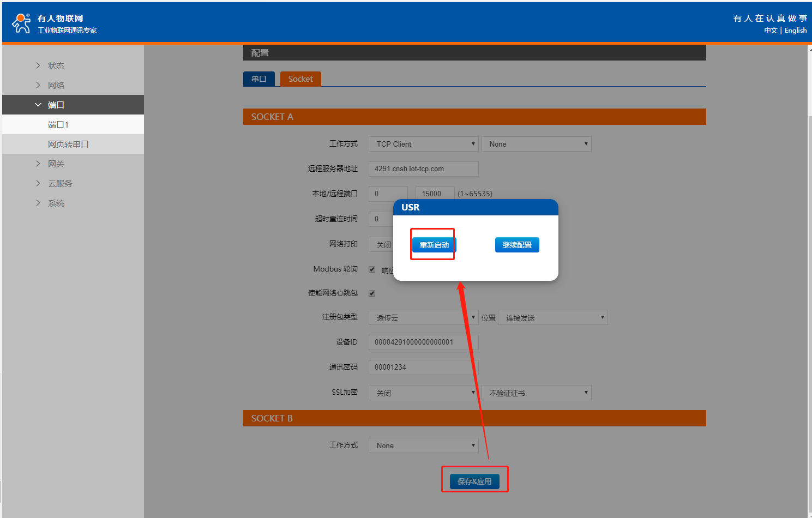Open the TCP Client work mode dropdown
The height and width of the screenshot is (518, 812).
tap(423, 144)
